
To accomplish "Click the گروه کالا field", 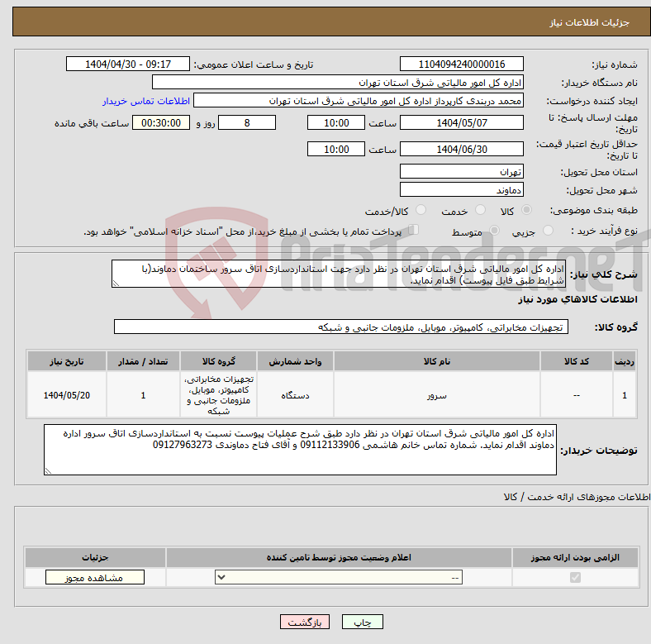I will point(341,327).
